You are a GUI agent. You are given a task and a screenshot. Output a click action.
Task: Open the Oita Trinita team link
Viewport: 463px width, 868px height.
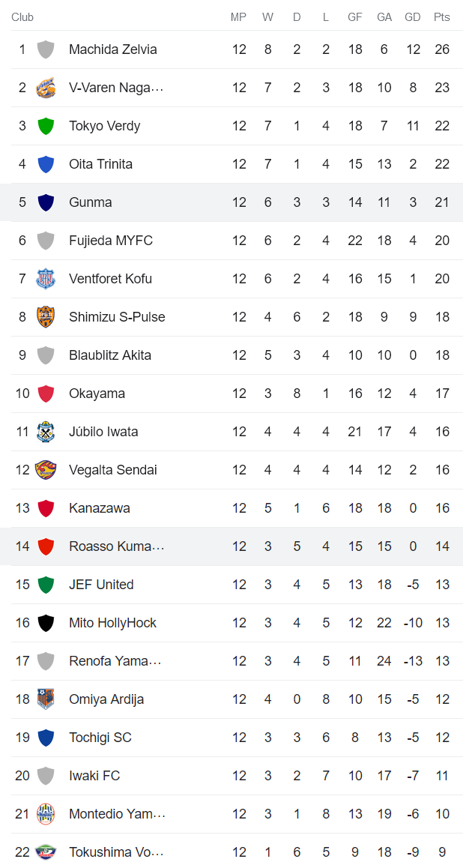pyautogui.click(x=100, y=164)
